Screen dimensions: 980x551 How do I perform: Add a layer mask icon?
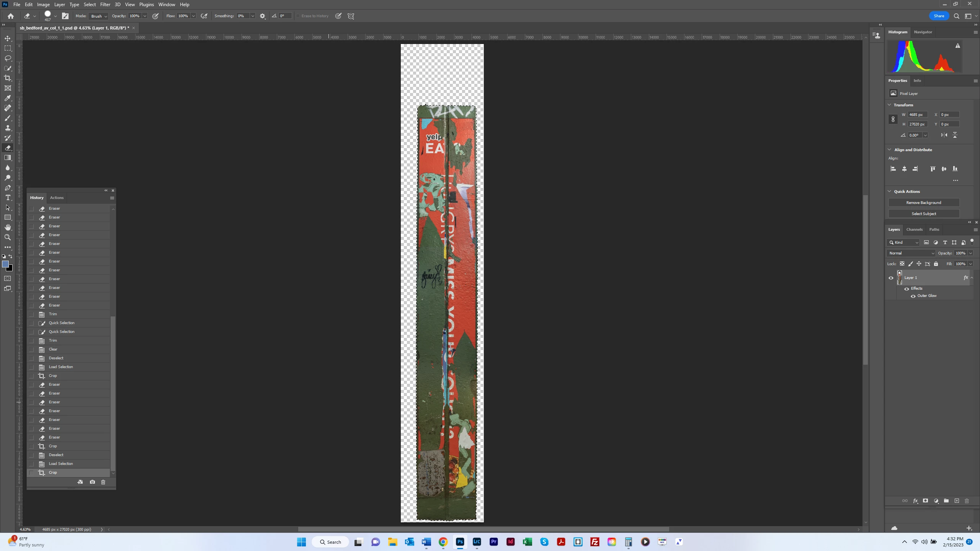(925, 501)
